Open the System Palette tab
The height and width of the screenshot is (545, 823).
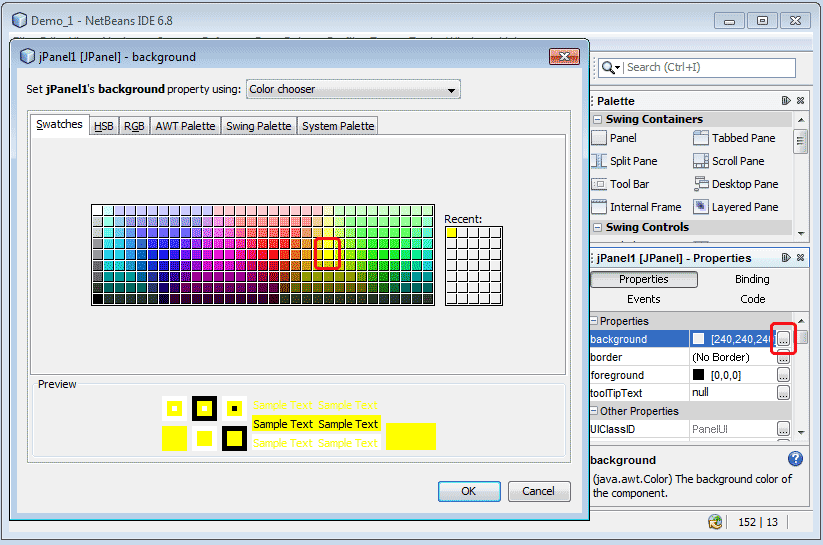point(338,126)
